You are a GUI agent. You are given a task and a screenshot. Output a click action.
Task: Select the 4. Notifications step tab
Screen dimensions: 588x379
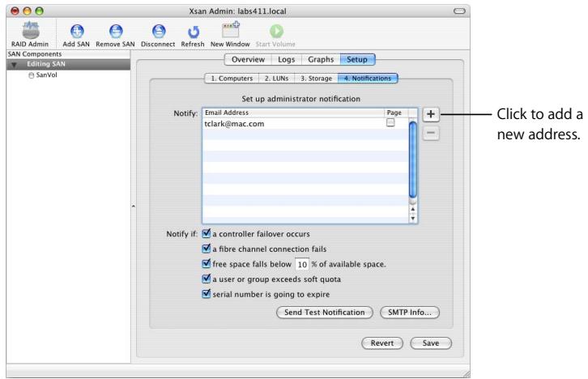(x=368, y=79)
